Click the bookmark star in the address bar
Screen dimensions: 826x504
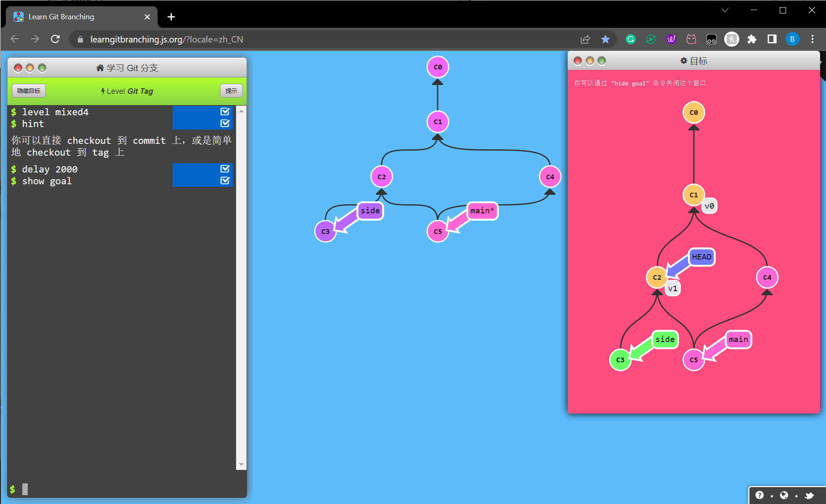(606, 39)
